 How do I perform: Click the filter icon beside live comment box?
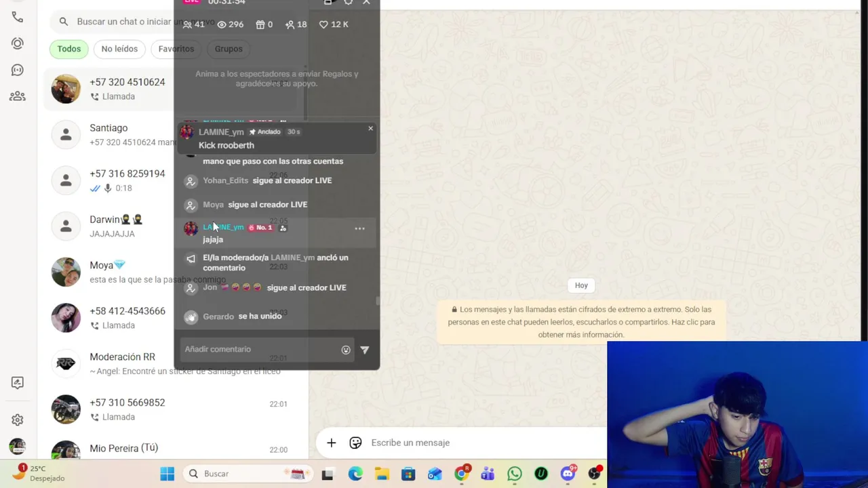point(365,350)
